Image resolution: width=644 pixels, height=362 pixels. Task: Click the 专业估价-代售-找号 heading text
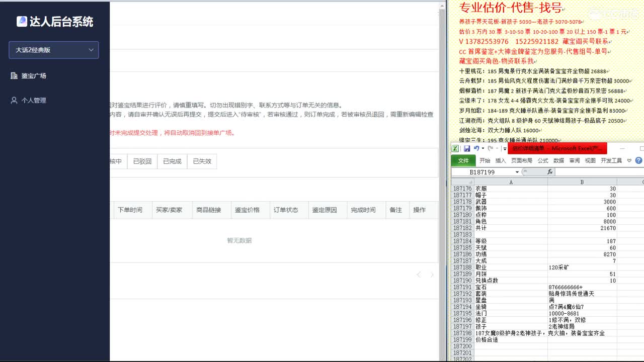click(x=511, y=8)
